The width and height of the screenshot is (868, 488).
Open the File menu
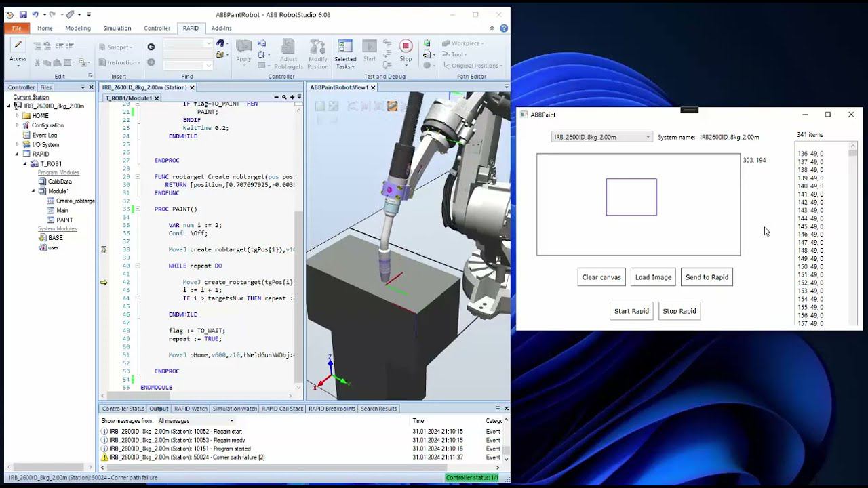pos(16,28)
